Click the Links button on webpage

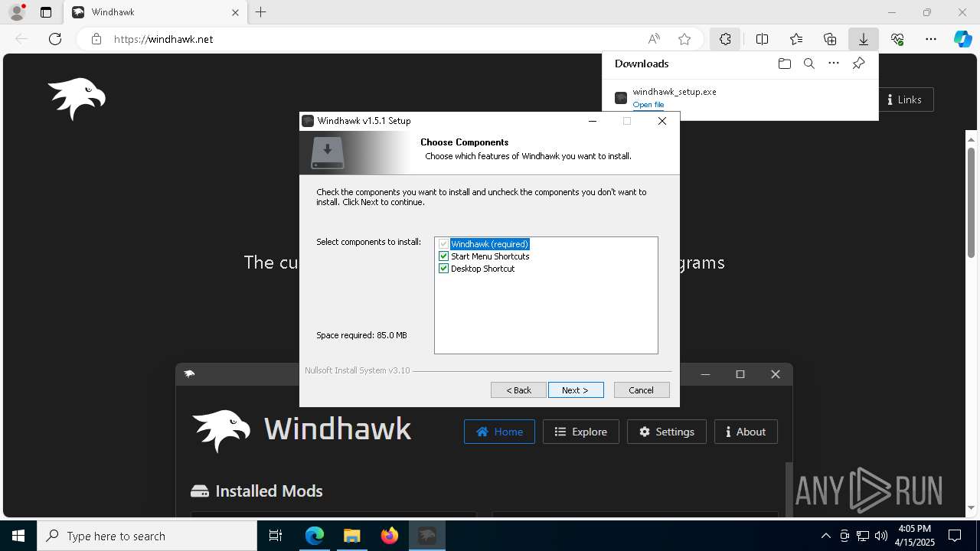coord(905,99)
